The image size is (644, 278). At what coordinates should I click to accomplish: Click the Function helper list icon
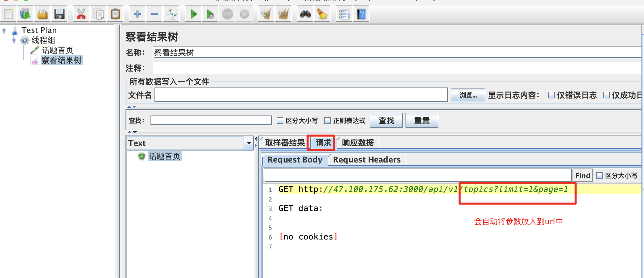(344, 14)
